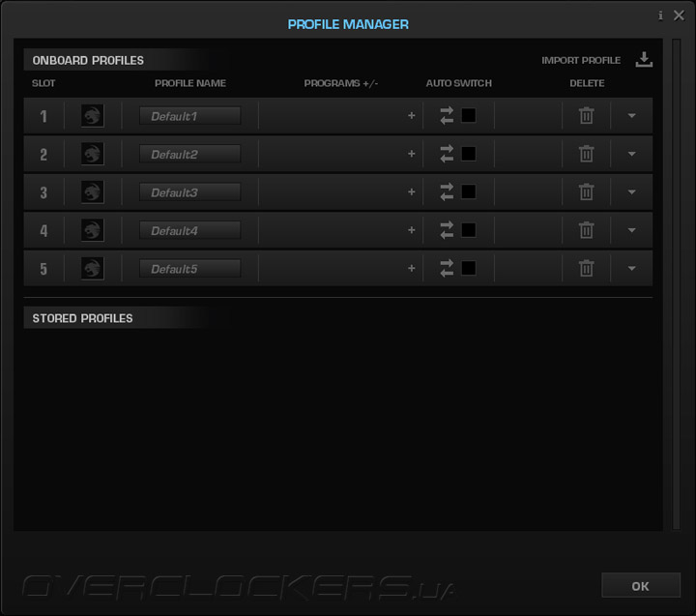Delete the profile in slot 1

(586, 115)
